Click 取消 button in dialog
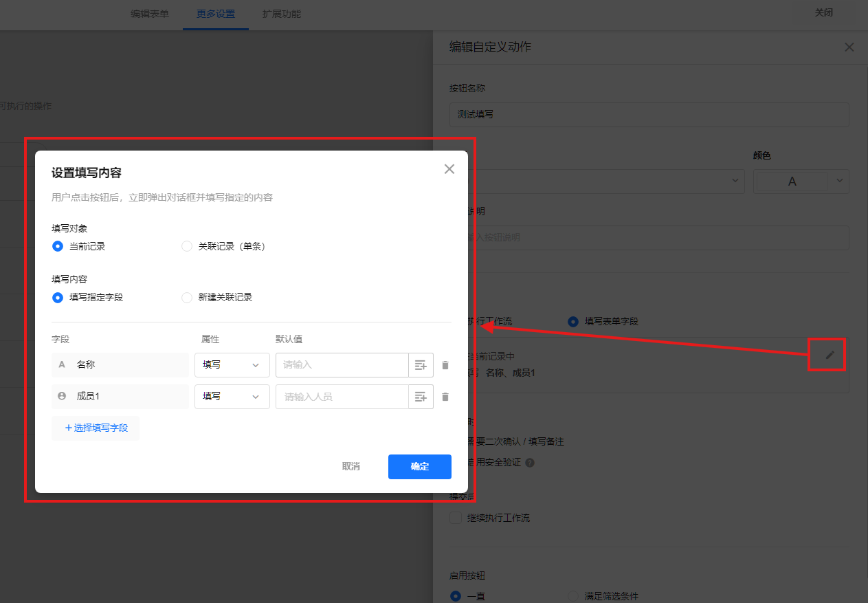 tap(350, 466)
